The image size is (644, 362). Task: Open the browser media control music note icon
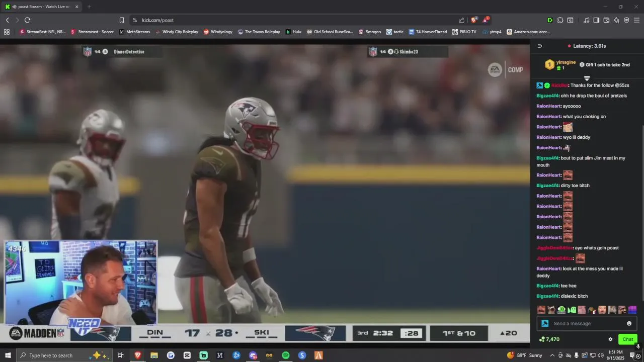[586, 20]
